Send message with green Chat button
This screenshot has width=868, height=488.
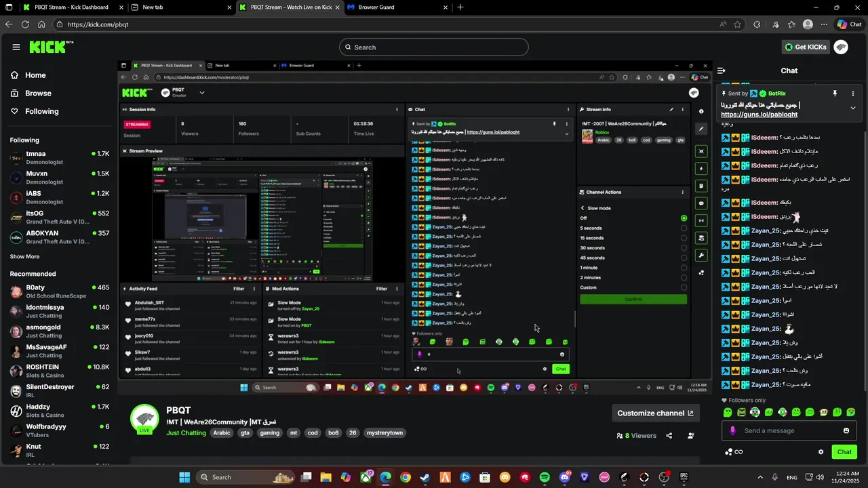click(x=844, y=452)
